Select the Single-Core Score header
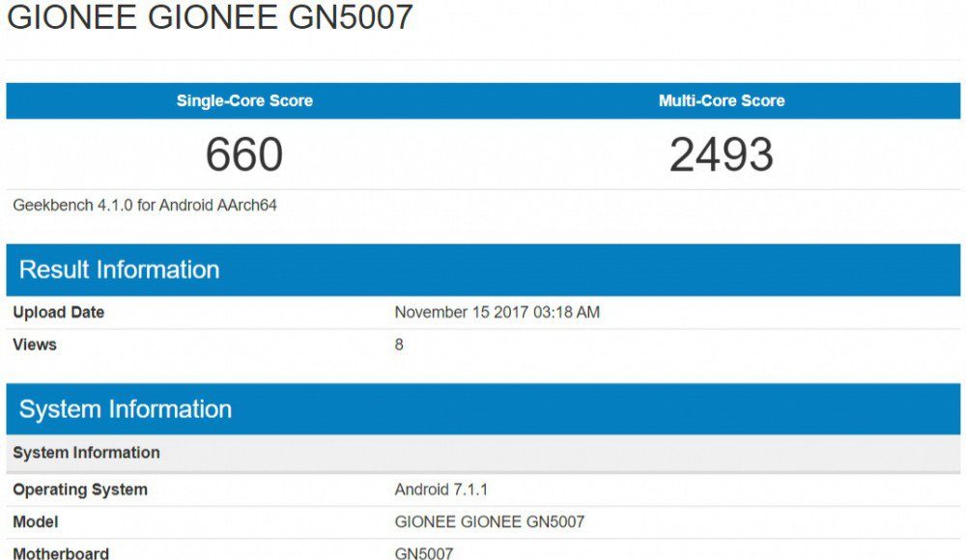This screenshot has height=560, width=966. (244, 100)
